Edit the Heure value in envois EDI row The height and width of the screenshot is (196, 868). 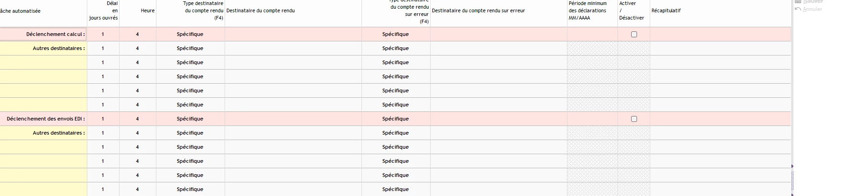tap(137, 119)
